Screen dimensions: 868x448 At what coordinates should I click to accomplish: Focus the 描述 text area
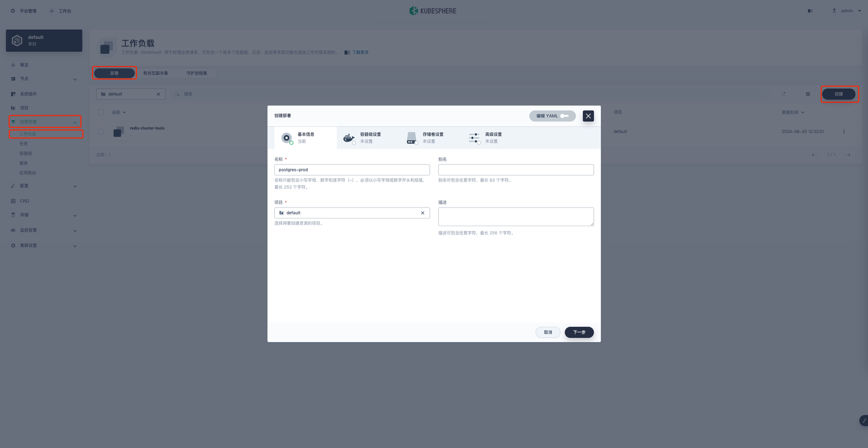[516, 217]
